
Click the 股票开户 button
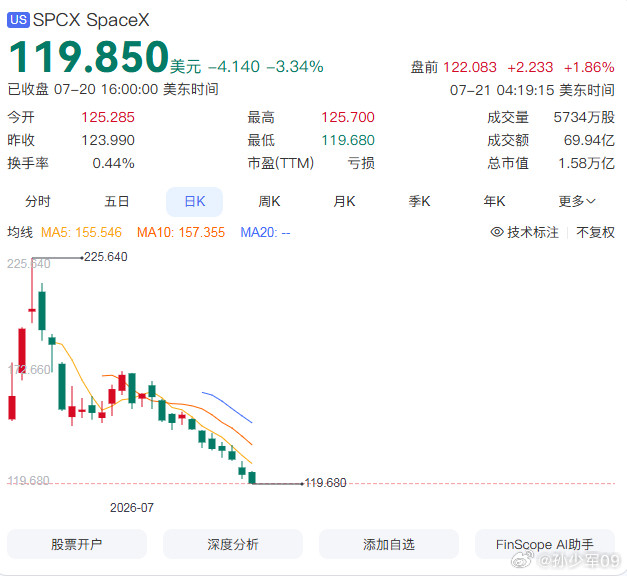(x=77, y=544)
